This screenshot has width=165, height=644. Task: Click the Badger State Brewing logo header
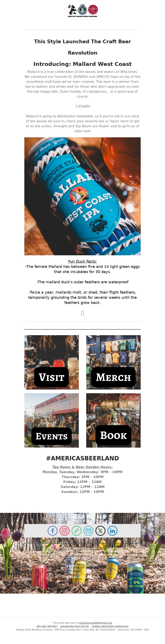click(x=82, y=10)
